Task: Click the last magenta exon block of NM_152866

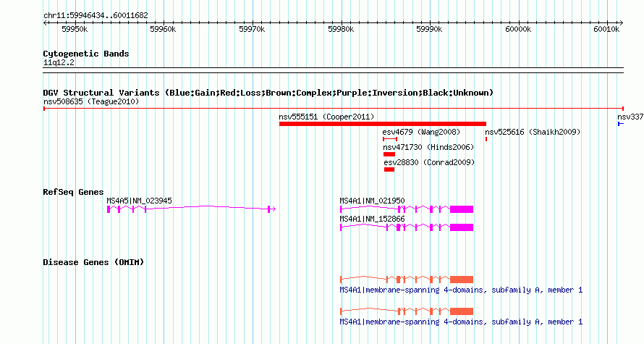Action: click(x=462, y=227)
